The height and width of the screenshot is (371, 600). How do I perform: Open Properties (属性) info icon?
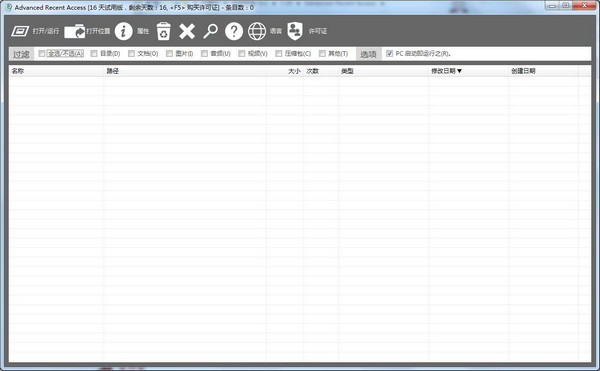pos(123,31)
